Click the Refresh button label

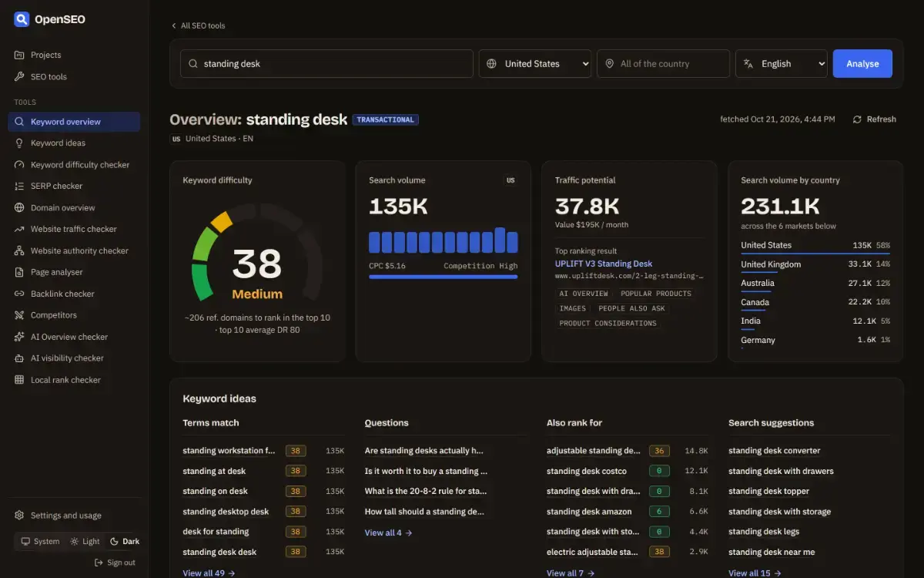click(x=881, y=119)
